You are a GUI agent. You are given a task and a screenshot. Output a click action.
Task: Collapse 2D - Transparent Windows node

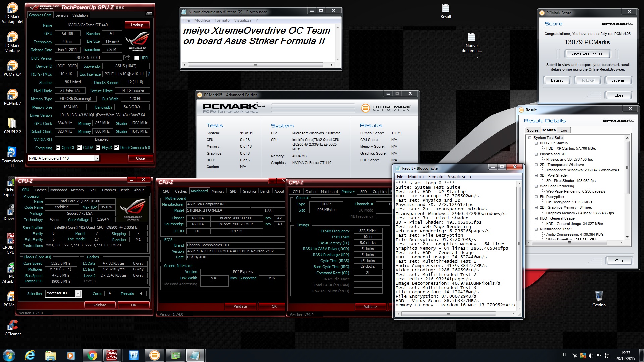click(536, 165)
